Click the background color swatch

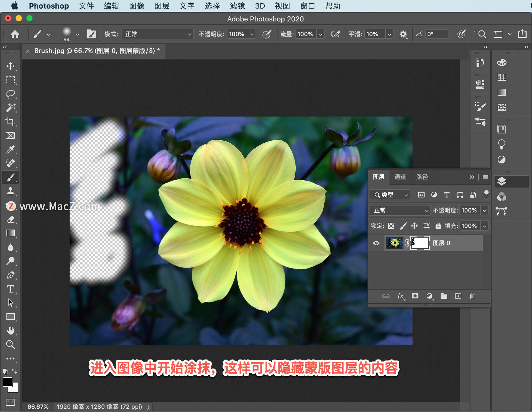[x=14, y=389]
